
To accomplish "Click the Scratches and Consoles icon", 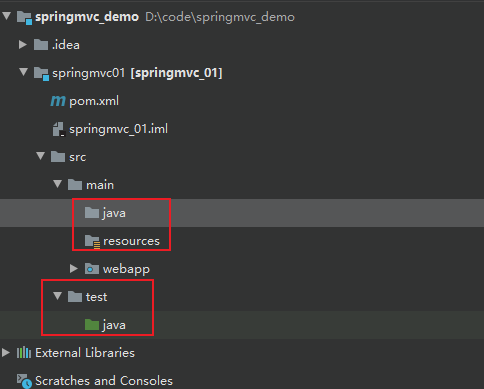I will tap(24, 381).
